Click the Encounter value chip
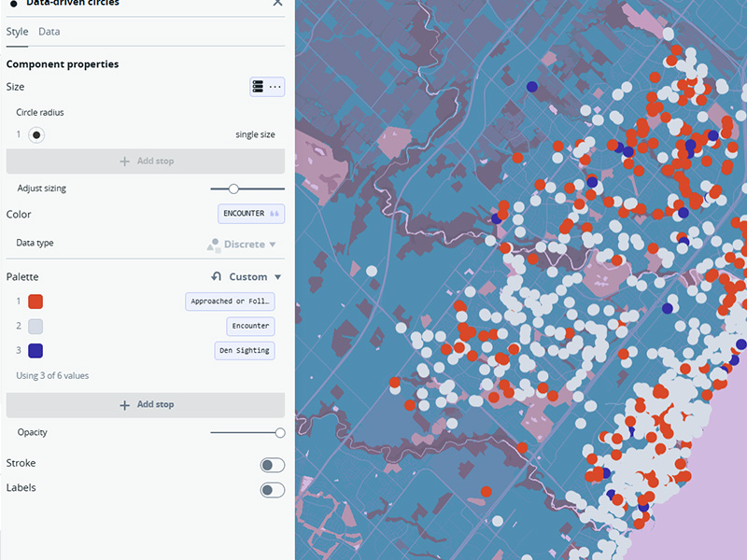The image size is (747, 560). 249,326
